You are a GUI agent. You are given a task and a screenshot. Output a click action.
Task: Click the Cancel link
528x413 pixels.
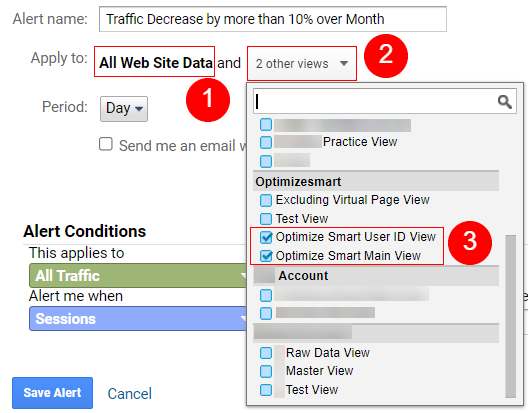130,393
